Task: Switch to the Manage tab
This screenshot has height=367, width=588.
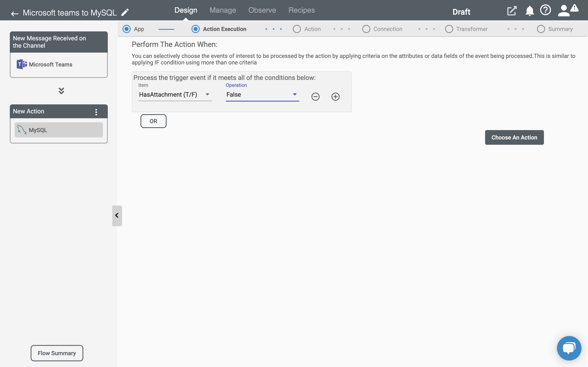Action: click(x=222, y=10)
